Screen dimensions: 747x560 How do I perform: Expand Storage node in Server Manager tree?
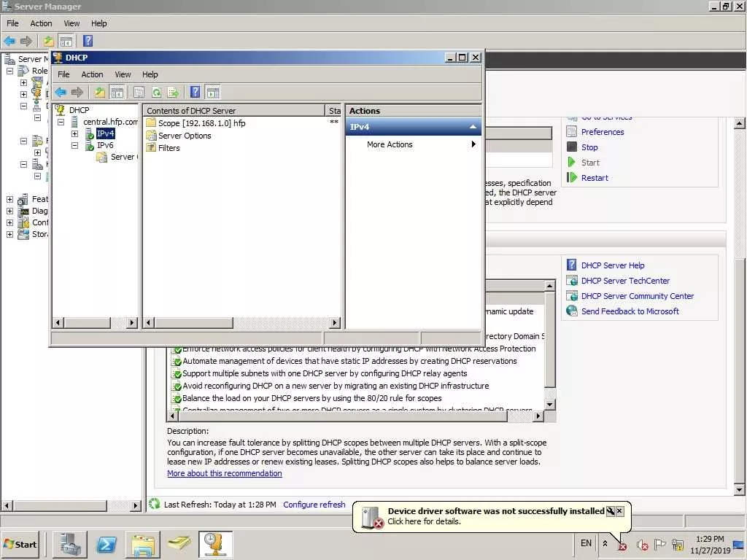click(9, 234)
